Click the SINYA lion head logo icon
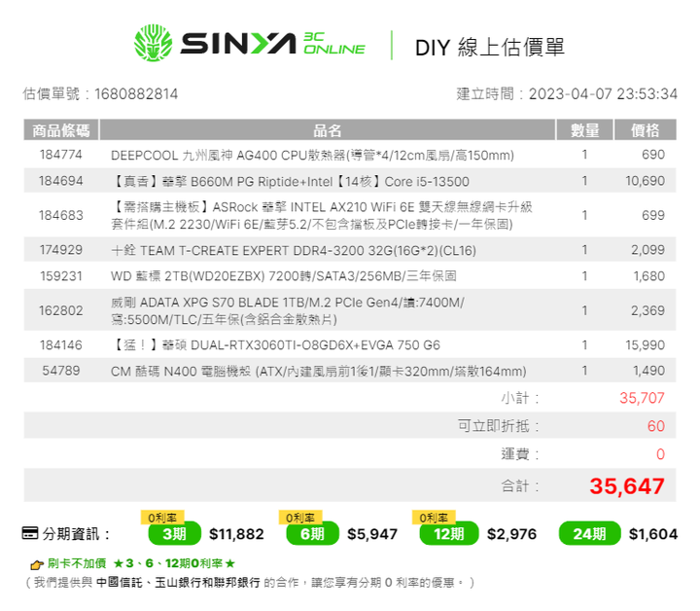Screen dimensions: 700x611 pos(154,43)
